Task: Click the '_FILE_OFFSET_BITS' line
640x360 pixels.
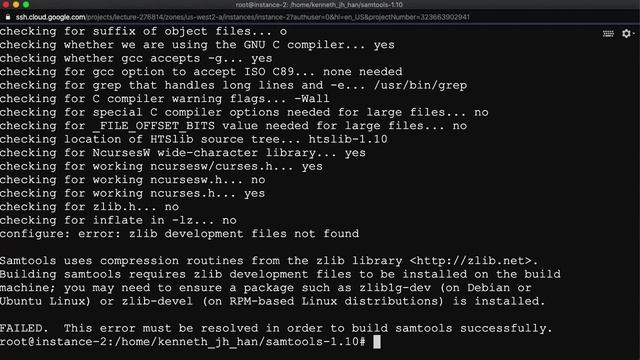Action: click(x=233, y=126)
